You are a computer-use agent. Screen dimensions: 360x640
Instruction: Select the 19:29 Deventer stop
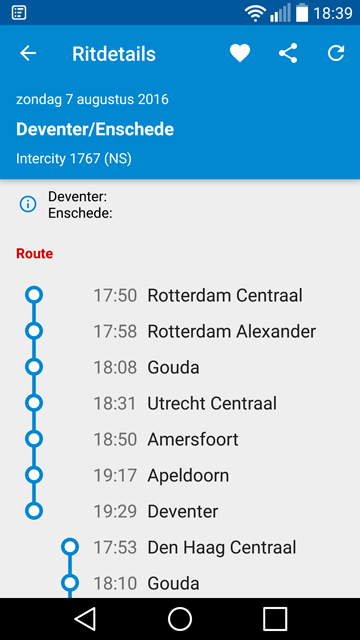click(180, 511)
